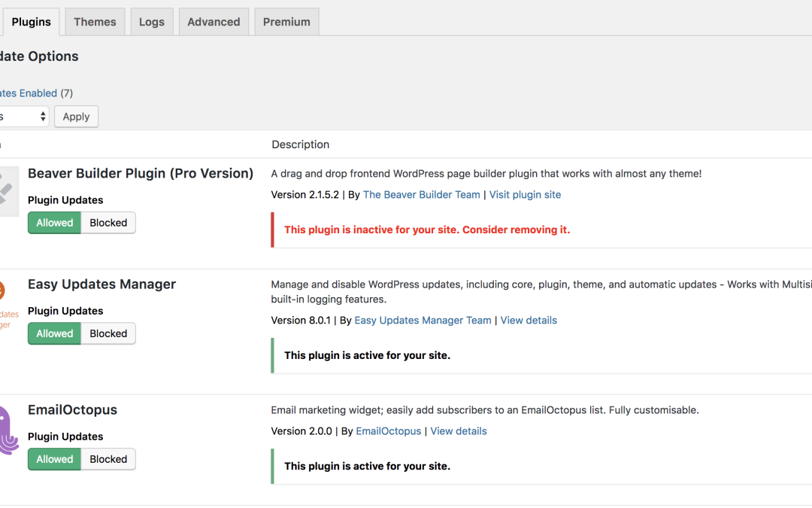This screenshot has height=508, width=812.
Task: Click the Version 2.0.0 text
Action: (301, 431)
